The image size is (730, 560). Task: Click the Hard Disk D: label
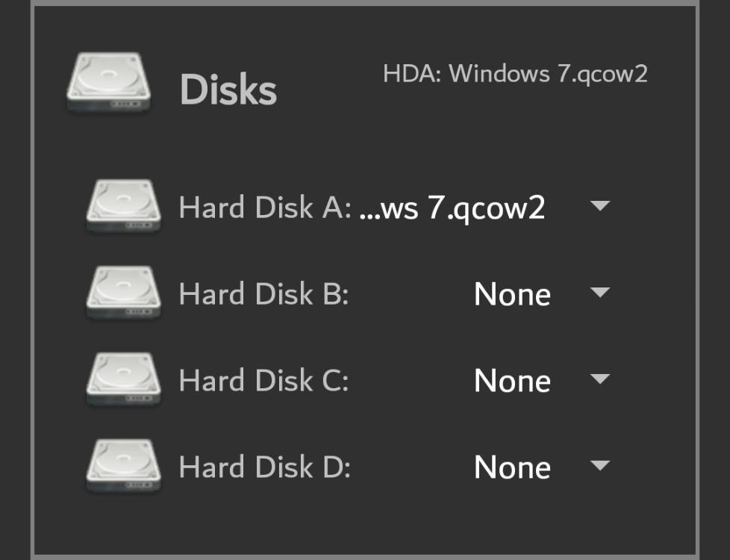(x=264, y=467)
